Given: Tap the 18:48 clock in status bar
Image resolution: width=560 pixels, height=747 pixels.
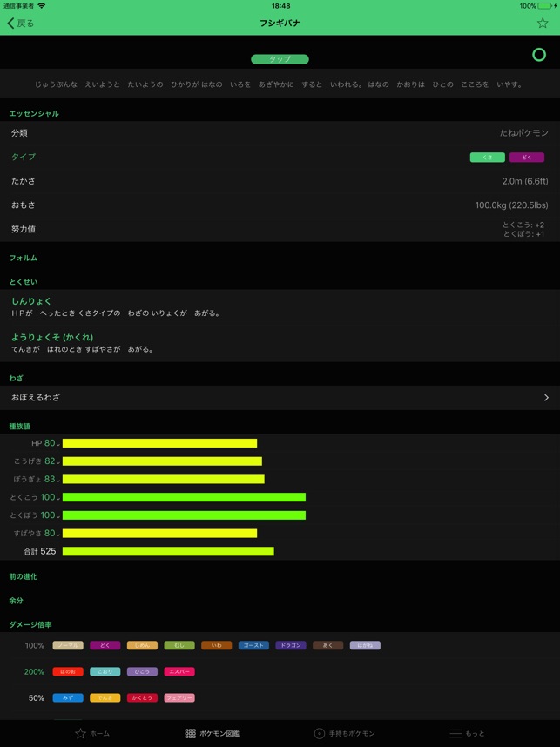Looking at the screenshot, I should tap(280, 6).
